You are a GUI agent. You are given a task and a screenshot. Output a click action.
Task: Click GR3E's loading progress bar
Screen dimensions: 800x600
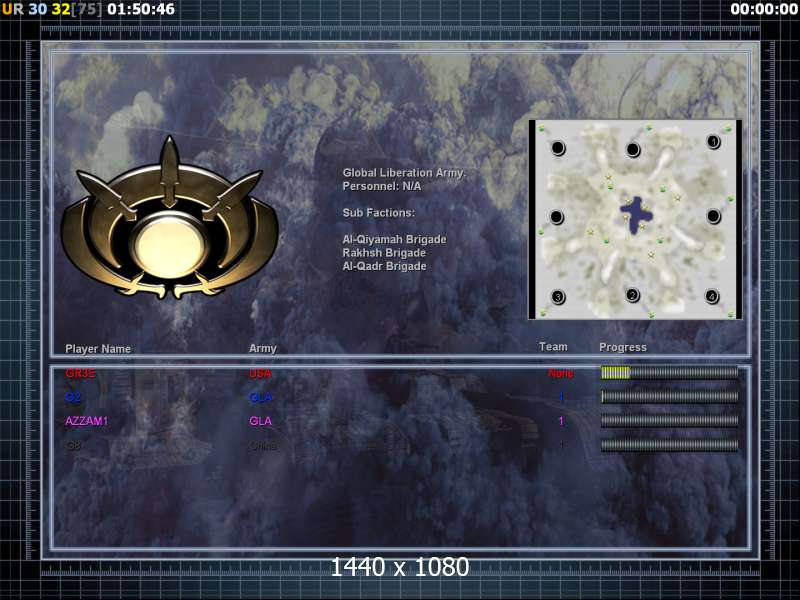(x=669, y=373)
